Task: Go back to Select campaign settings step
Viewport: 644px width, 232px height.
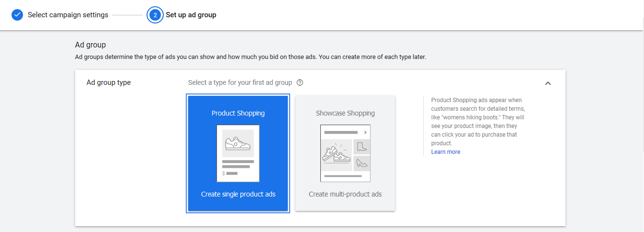Action: [68, 15]
